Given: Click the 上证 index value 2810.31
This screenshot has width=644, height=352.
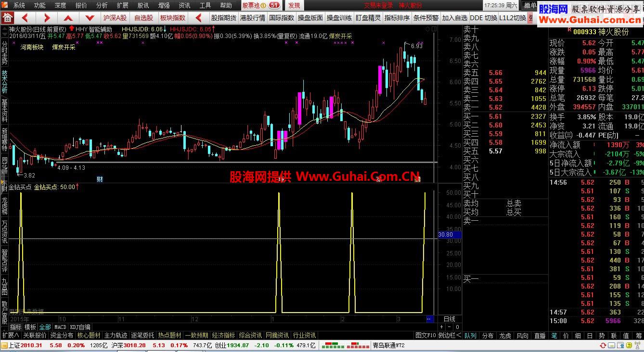Looking at the screenshot, I should [x=31, y=345].
